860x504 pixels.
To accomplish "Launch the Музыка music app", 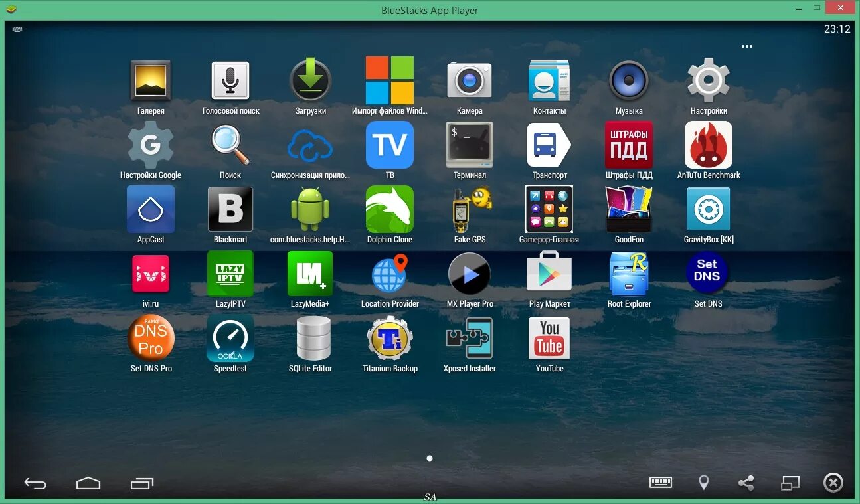I will pos(629,81).
